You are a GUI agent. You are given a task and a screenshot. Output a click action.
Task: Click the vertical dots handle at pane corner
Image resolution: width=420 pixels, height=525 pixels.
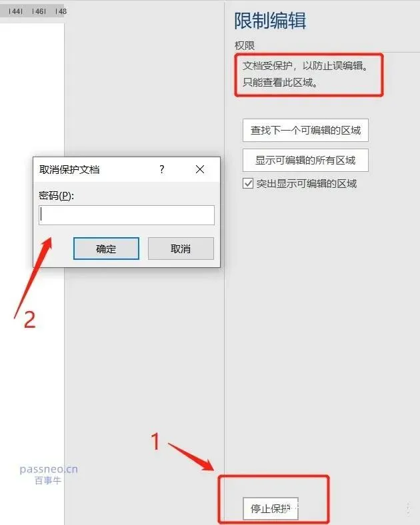408,508
